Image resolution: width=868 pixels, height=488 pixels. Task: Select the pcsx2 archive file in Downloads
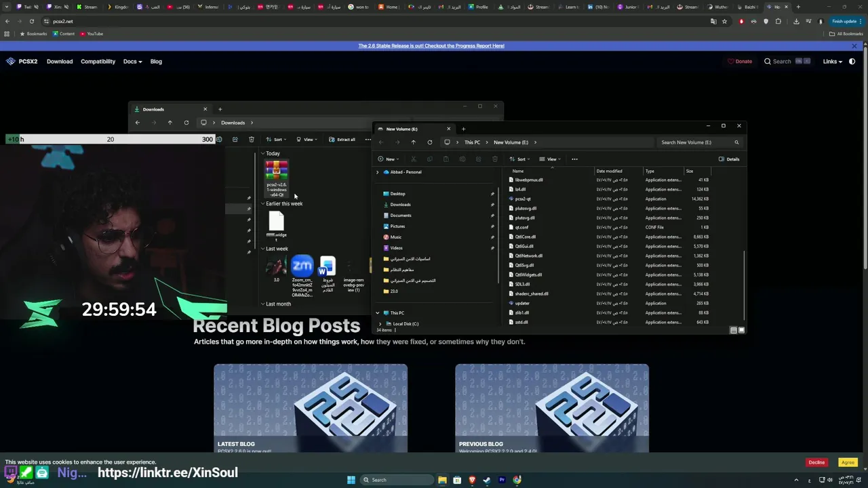click(x=277, y=178)
